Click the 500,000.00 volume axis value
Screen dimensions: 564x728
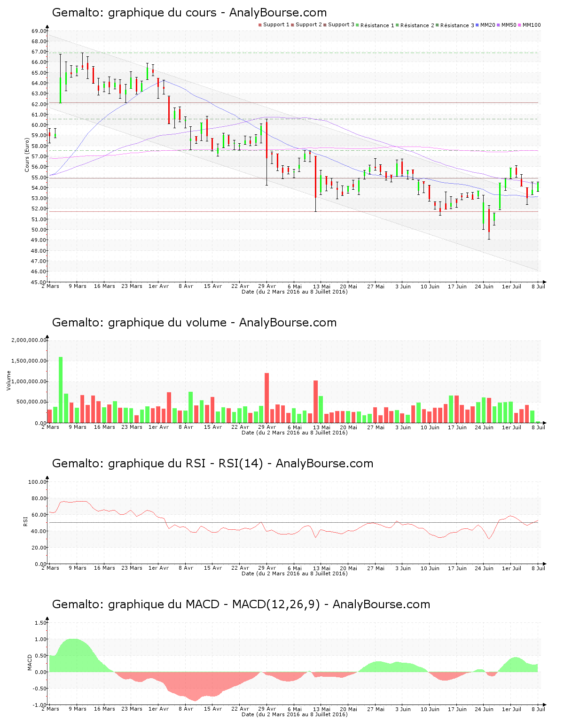pyautogui.click(x=31, y=403)
